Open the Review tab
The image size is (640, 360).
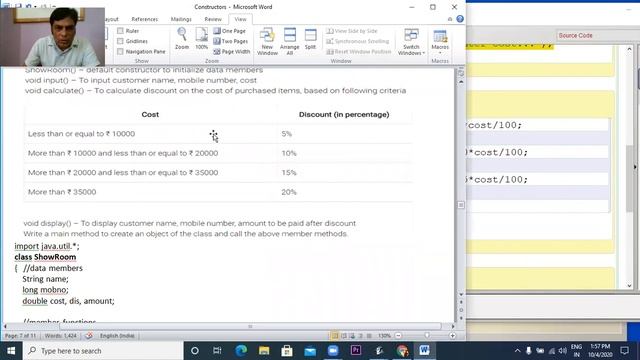coord(213,19)
